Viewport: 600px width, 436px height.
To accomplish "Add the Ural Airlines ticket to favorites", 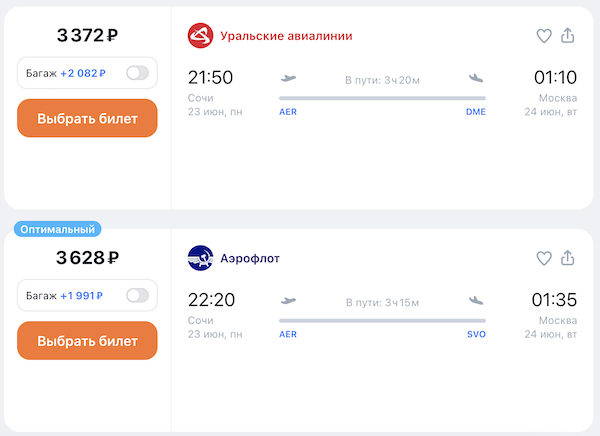I will click(x=544, y=36).
